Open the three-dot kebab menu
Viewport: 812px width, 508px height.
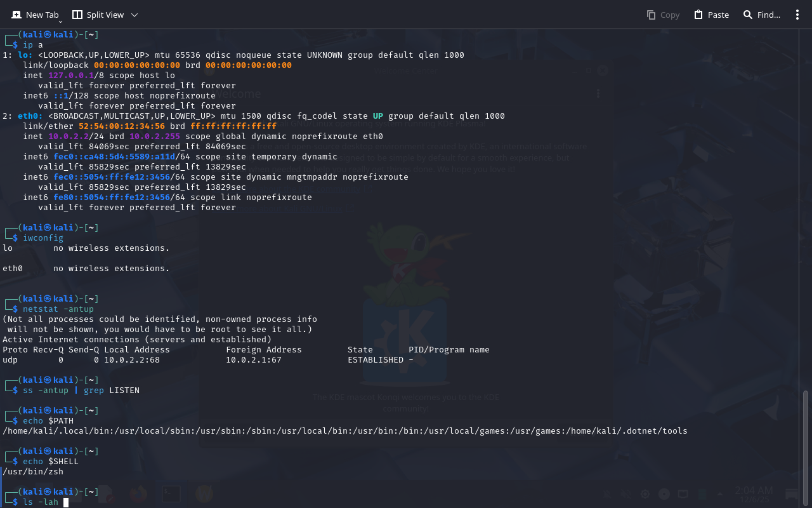click(x=797, y=15)
